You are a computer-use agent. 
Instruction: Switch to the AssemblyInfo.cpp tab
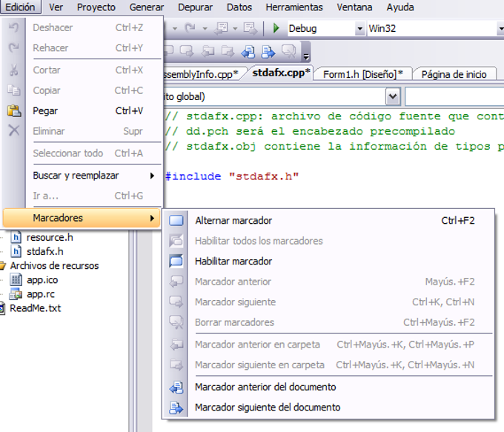point(201,74)
